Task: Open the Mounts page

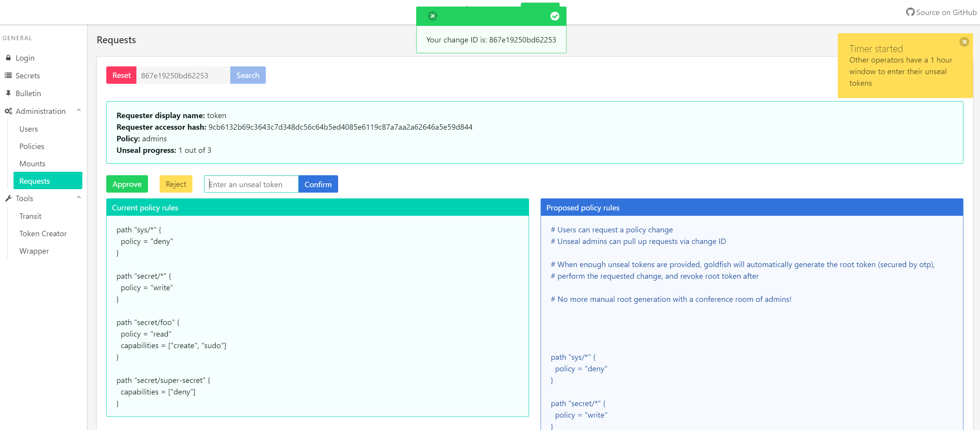Action: coord(32,164)
